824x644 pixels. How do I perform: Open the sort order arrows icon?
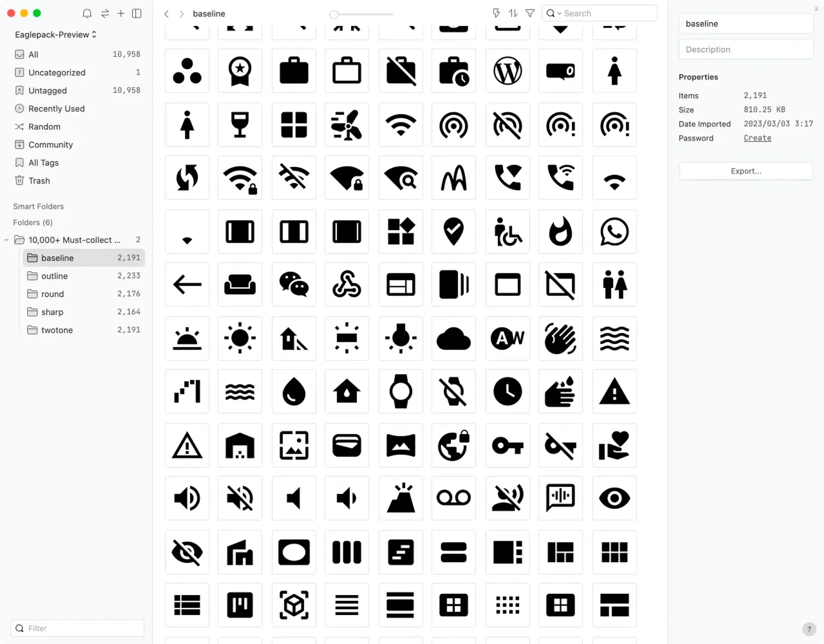513,13
